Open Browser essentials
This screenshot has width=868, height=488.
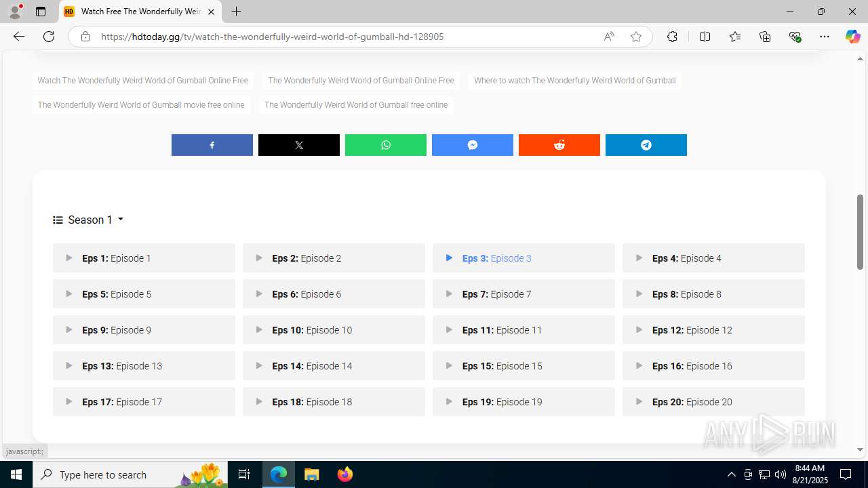(x=795, y=37)
